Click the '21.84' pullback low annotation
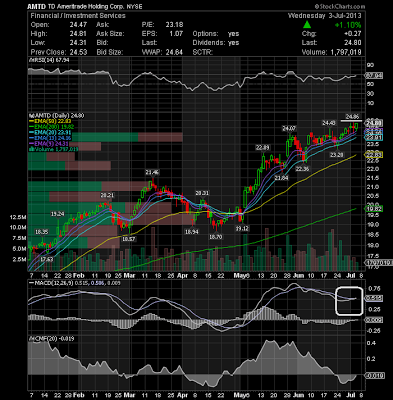The width and height of the screenshot is (393, 400). pyautogui.click(x=281, y=178)
